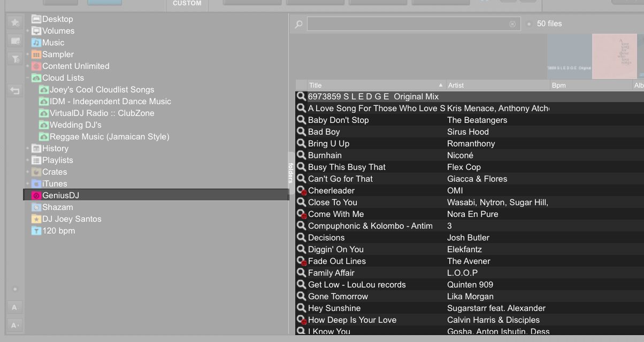
Task: Click the clear search X icon
Action: [512, 24]
